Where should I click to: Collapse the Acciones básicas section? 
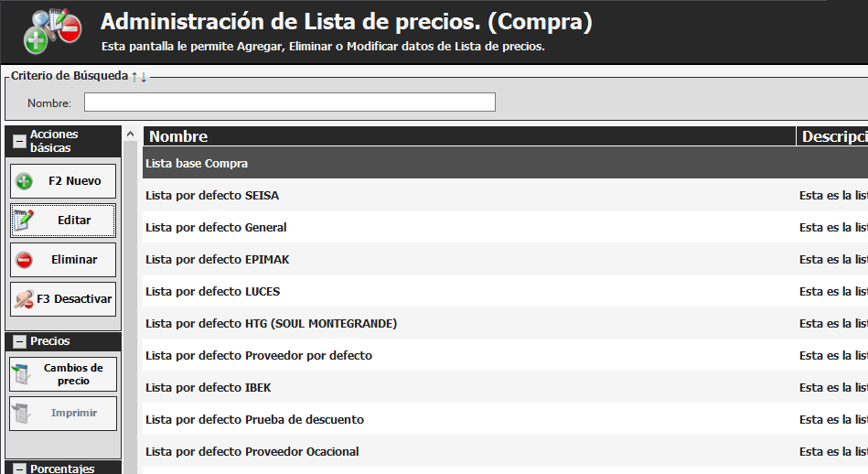pyautogui.click(x=19, y=141)
